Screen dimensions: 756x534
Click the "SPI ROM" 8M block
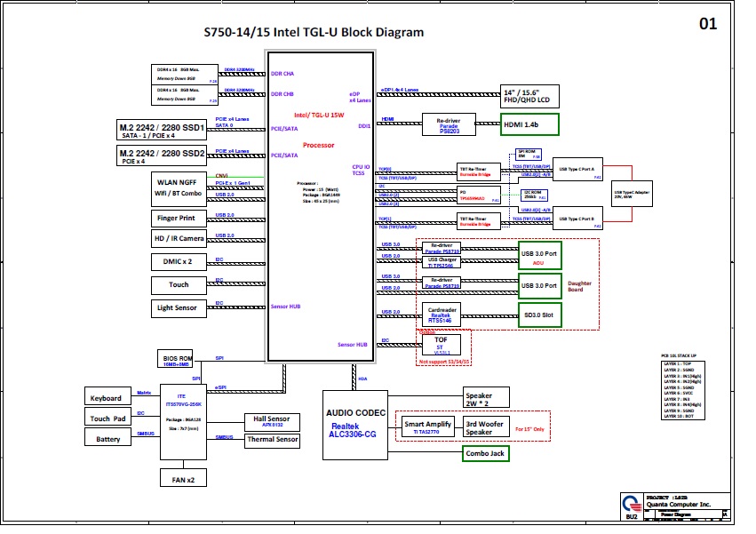(528, 155)
